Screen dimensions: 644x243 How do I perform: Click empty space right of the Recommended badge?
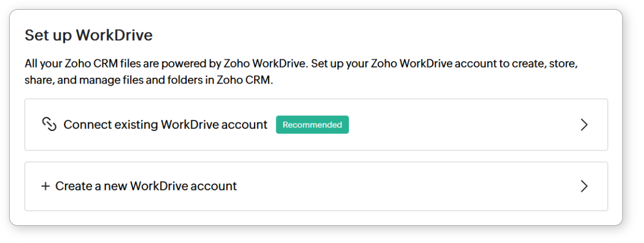click(457, 125)
